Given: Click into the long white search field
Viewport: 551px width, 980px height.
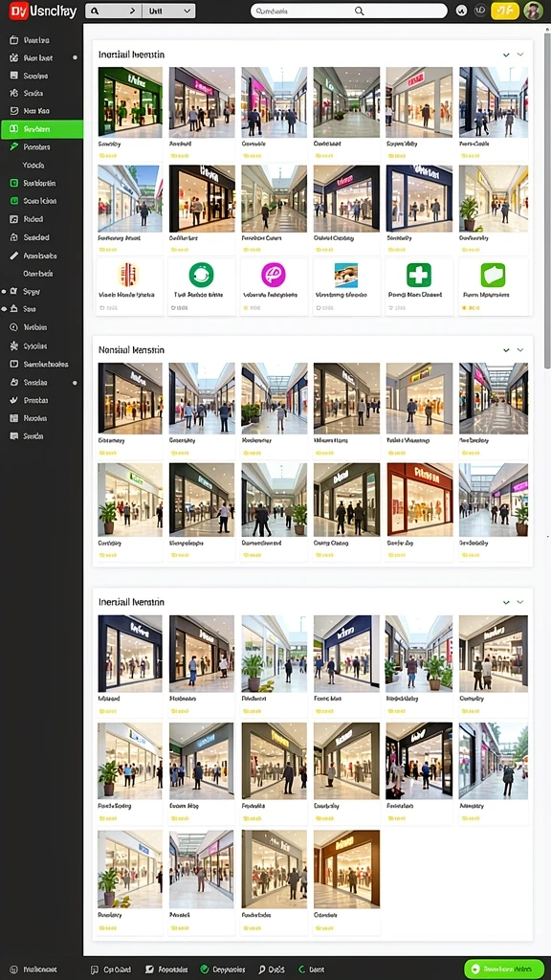Looking at the screenshot, I should pos(348,11).
